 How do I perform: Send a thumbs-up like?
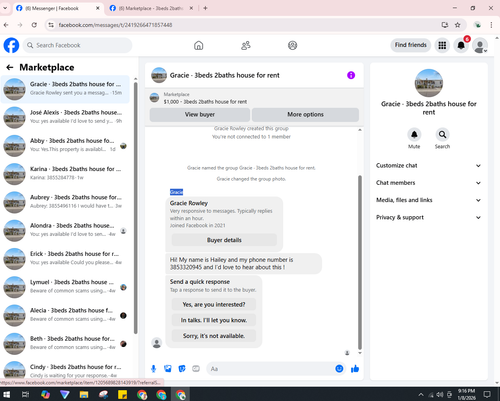point(355,369)
